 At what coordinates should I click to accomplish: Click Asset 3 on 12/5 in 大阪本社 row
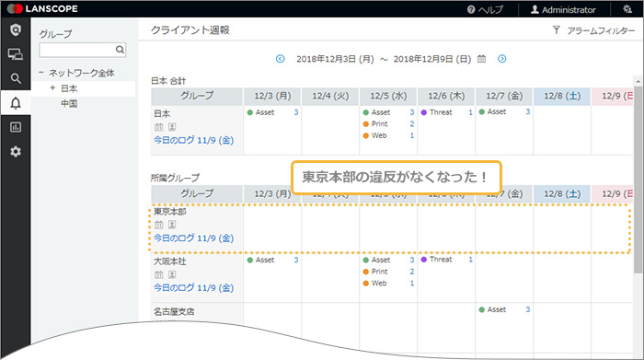click(x=388, y=260)
